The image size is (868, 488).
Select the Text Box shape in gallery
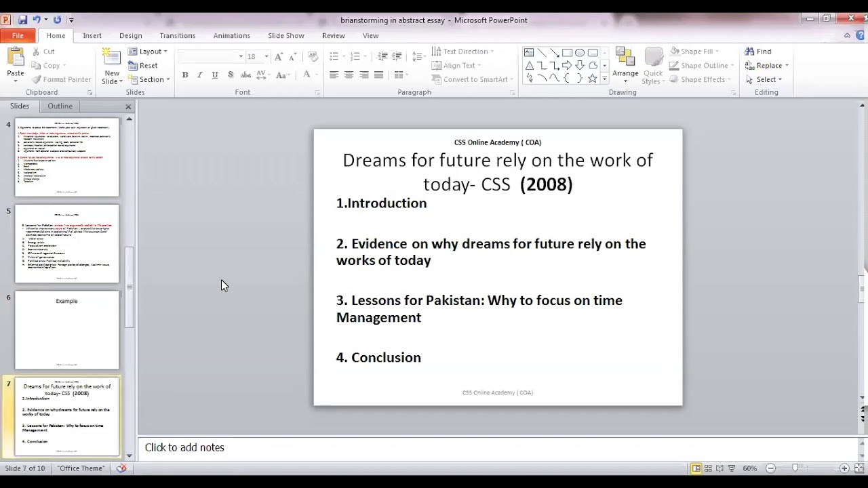pos(529,53)
